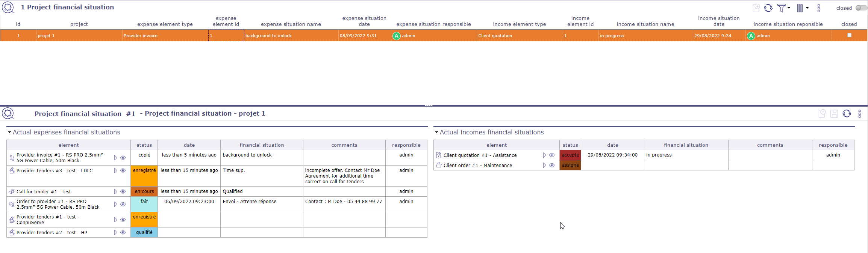View Order to provider #1 with eye icon
Image resolution: width=868 pixels, height=253 pixels.
(123, 204)
